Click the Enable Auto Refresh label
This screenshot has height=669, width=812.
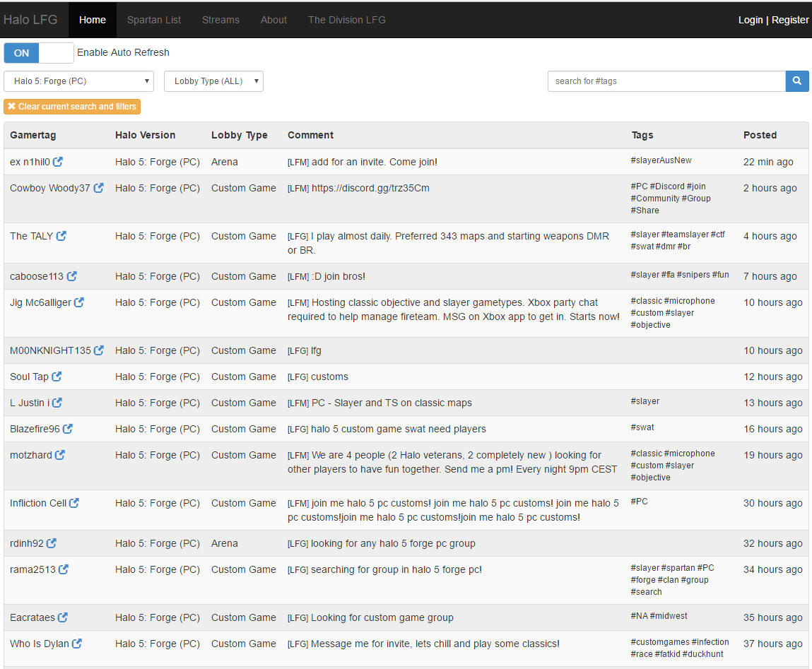point(123,52)
